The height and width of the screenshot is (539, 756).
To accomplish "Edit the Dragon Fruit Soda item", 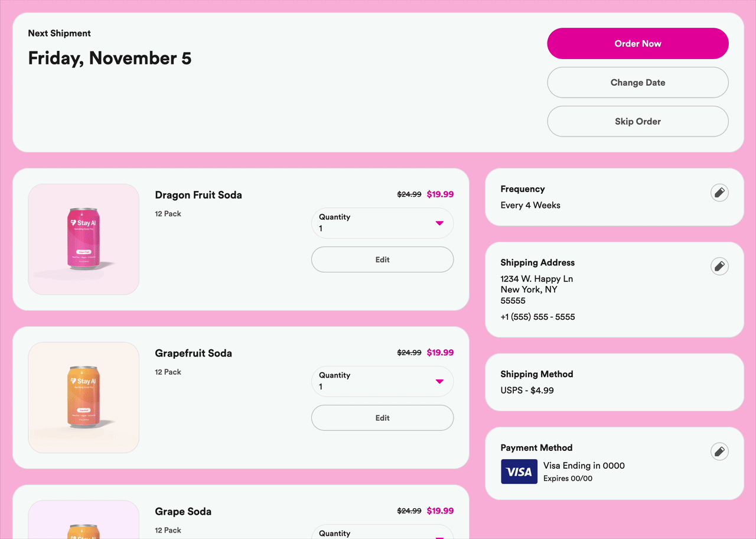I will tap(382, 259).
